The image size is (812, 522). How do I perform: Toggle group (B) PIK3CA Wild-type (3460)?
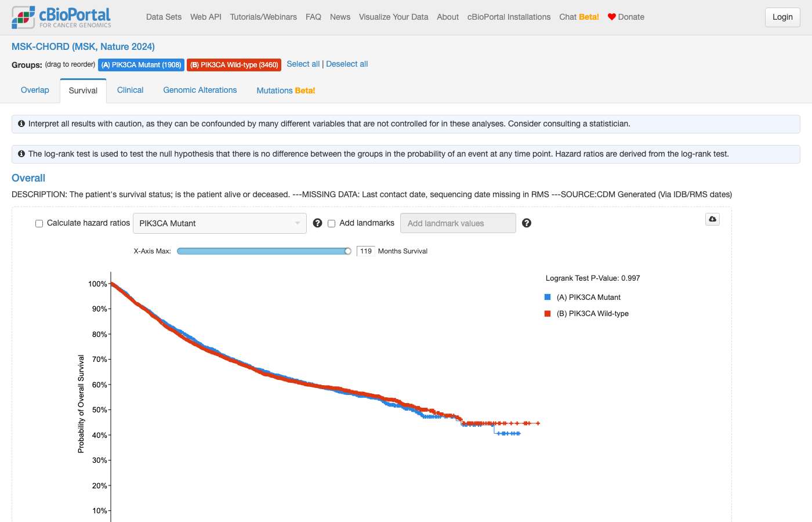[x=234, y=65]
